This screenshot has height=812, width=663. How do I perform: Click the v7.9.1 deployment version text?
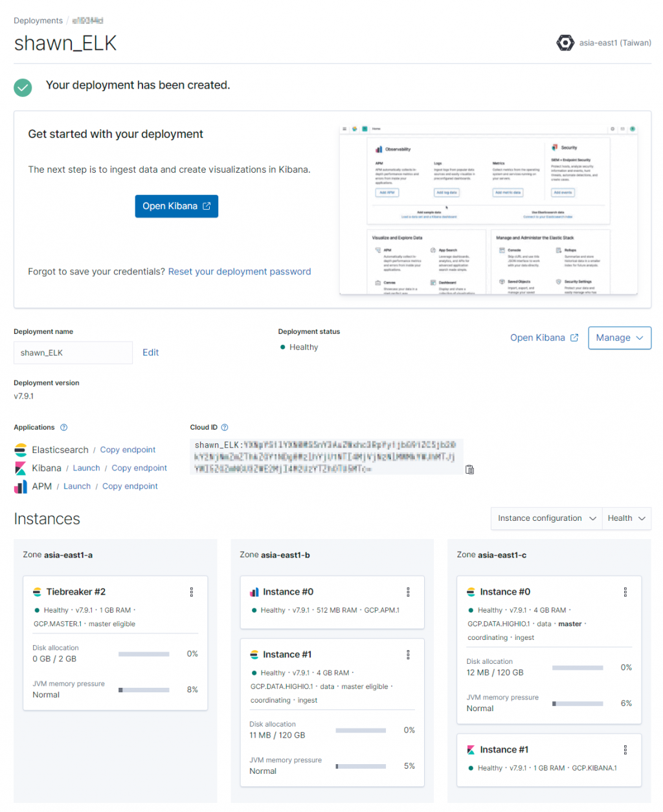[24, 396]
